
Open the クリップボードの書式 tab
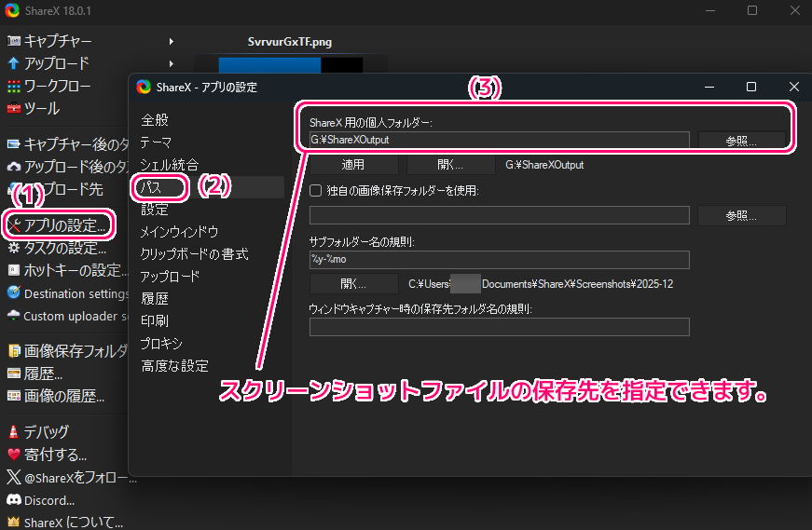[x=194, y=254]
